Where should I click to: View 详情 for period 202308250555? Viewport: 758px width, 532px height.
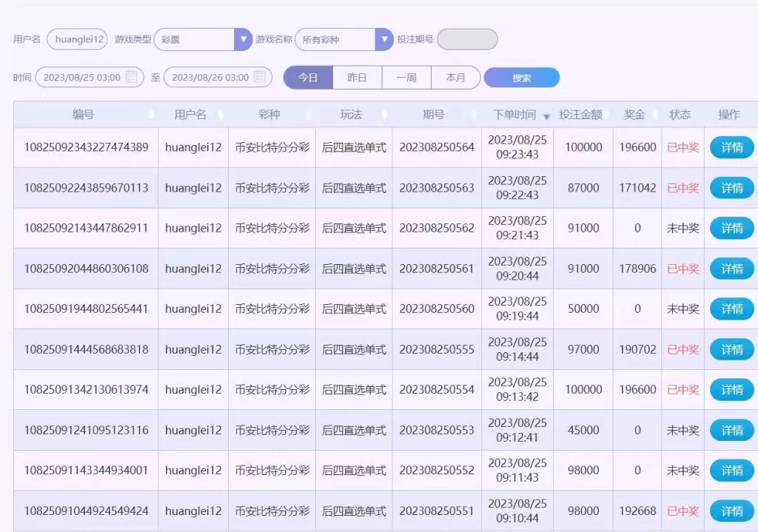(x=731, y=349)
